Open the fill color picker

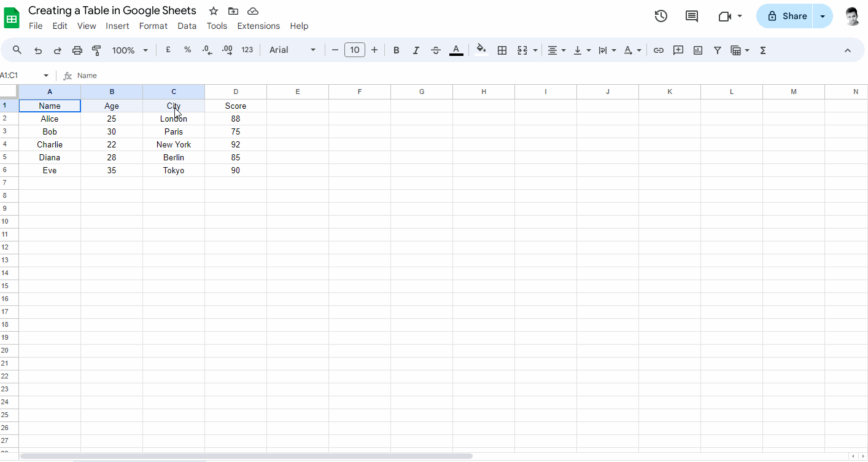coord(481,50)
